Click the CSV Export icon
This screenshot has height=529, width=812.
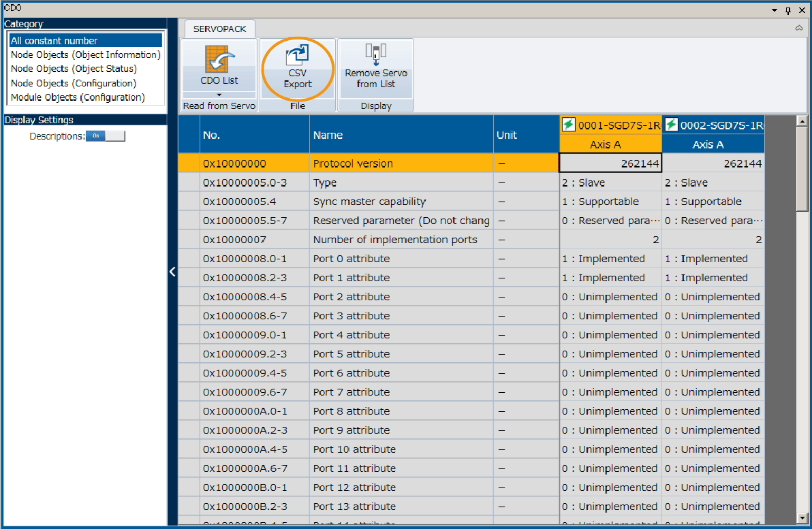click(298, 55)
